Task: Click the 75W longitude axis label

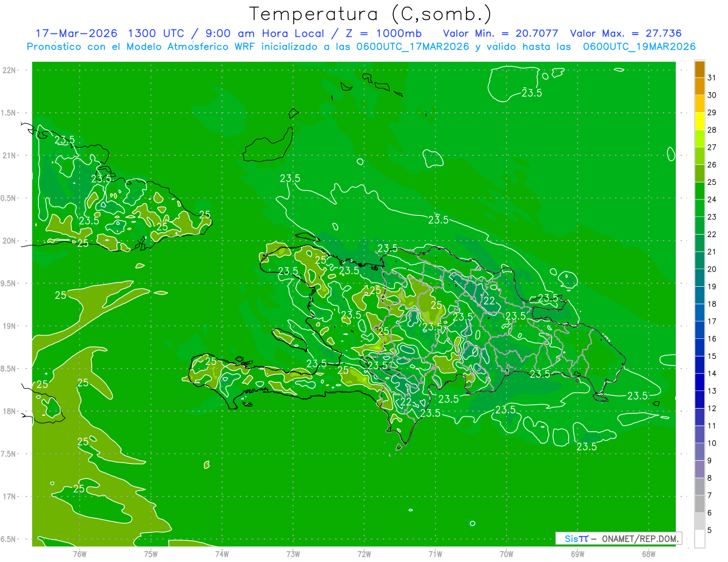Action: 151,554
